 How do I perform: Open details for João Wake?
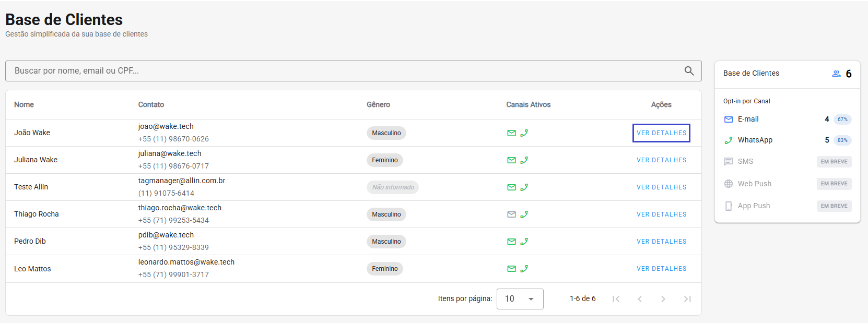[661, 133]
